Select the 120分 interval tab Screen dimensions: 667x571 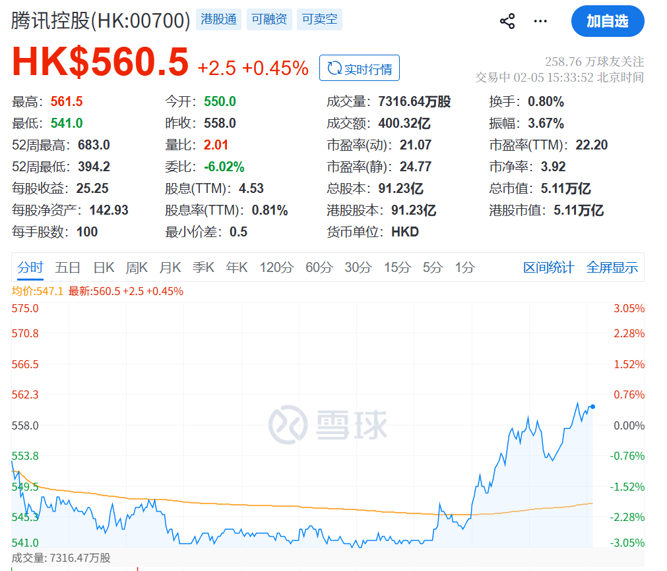275,267
